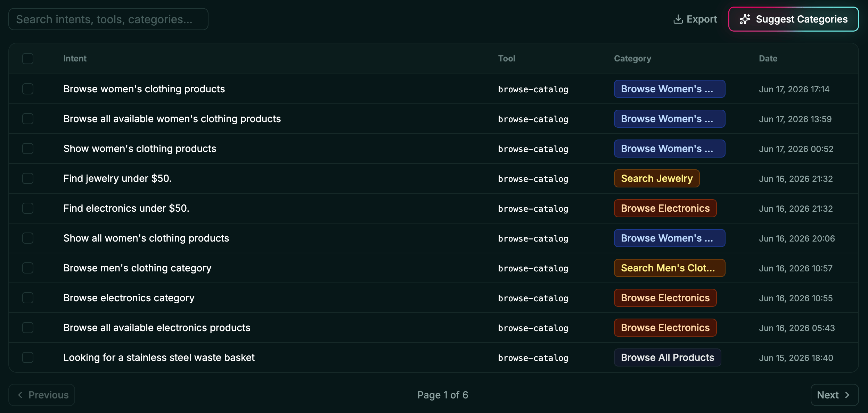Click the Category column header
The height and width of the screenshot is (413, 868).
point(632,59)
